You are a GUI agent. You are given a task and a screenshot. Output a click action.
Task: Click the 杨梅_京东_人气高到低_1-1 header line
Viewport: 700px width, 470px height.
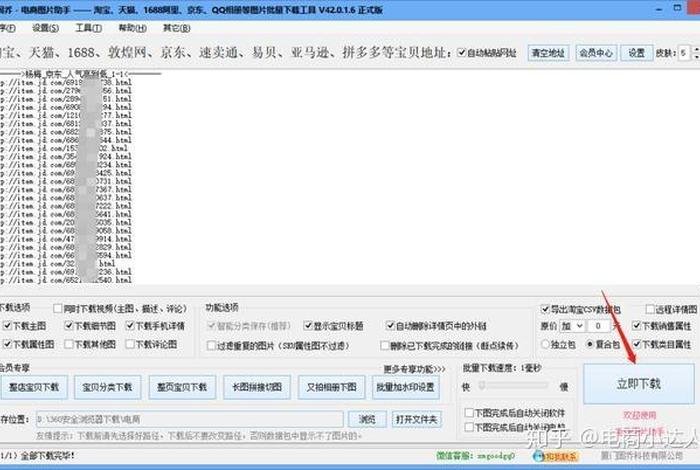pos(80,74)
